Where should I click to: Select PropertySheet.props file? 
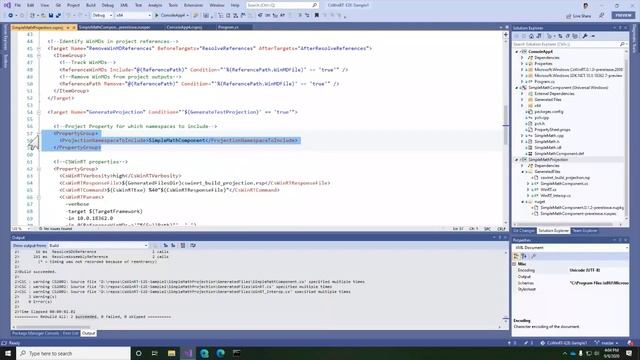click(552, 129)
